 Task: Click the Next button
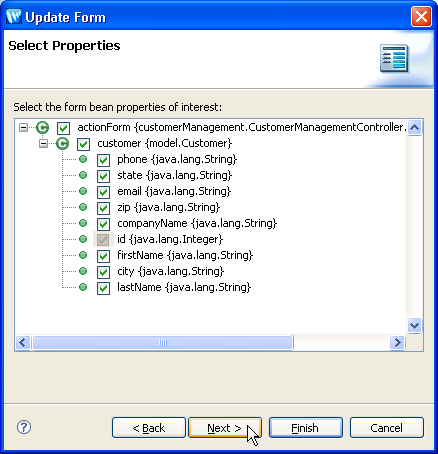(225, 428)
